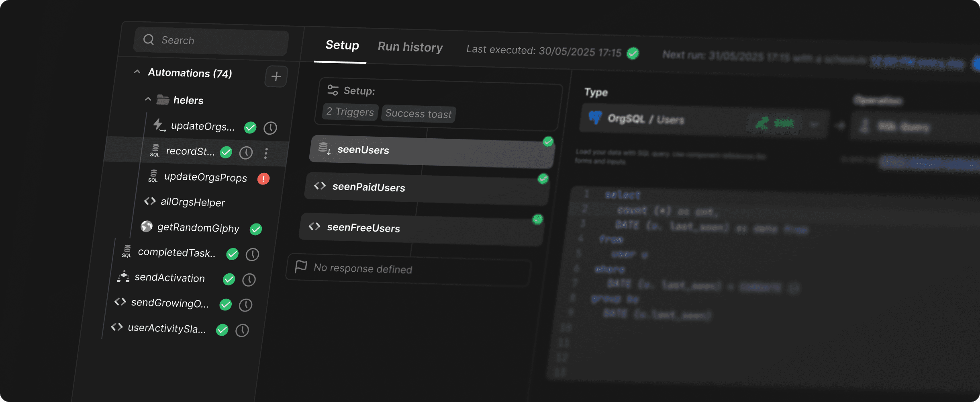This screenshot has height=402, width=980.
Task: Click the code icon beside sendGrowingO...
Action: tap(120, 301)
